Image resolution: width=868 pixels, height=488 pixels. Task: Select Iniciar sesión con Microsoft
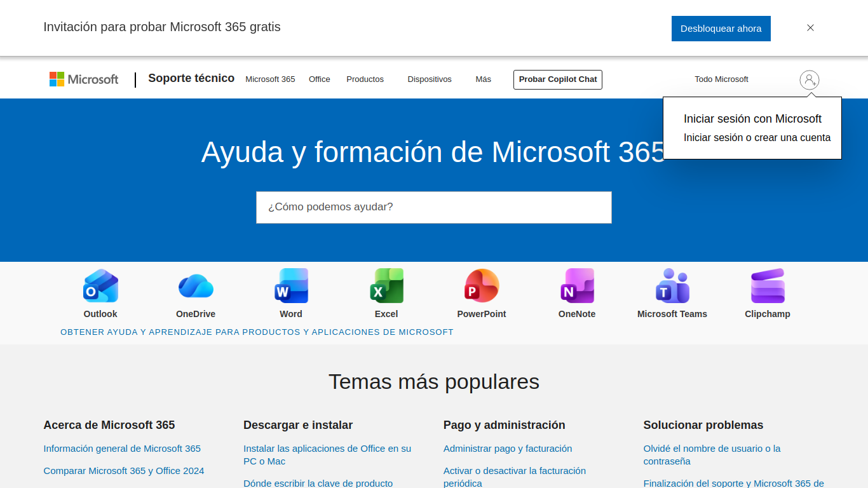click(752, 119)
